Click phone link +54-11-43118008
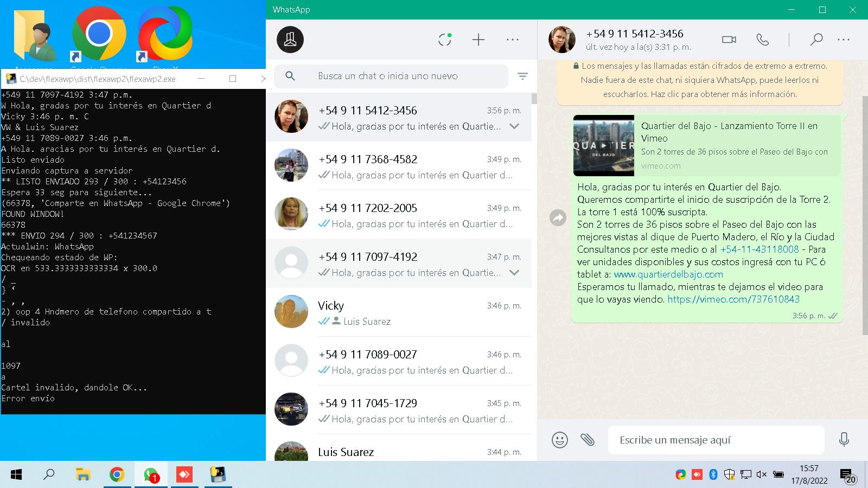Viewport: 868px width, 488px height. tap(759, 249)
